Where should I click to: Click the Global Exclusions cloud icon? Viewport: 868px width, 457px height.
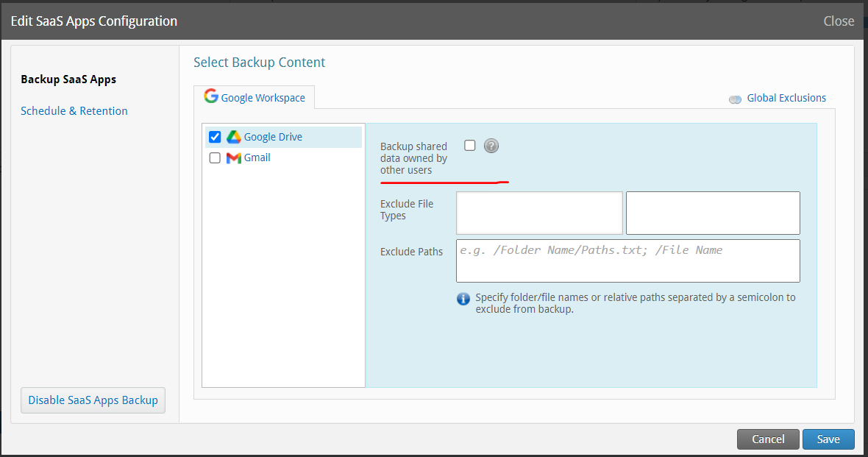pyautogui.click(x=735, y=99)
